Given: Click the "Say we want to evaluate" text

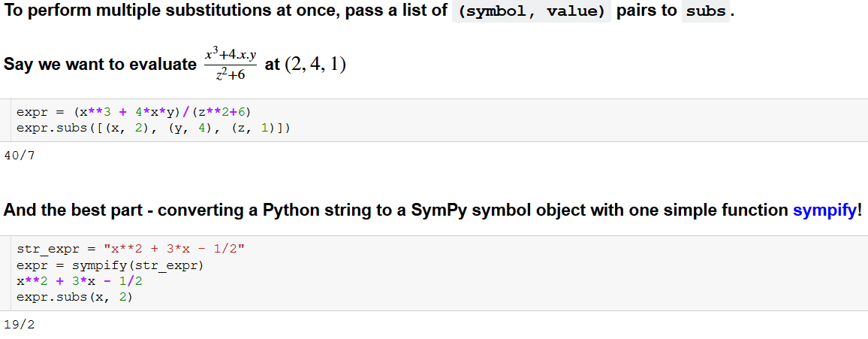Looking at the screenshot, I should pos(99,65).
